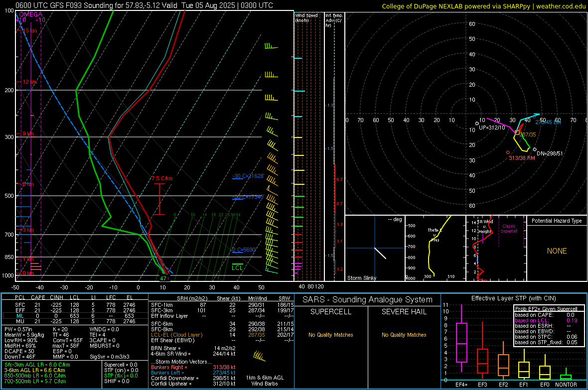The height and width of the screenshot is (390, 588).
Task: Click the Prob EF2+ Given Supercell header
Action: [x=546, y=309]
